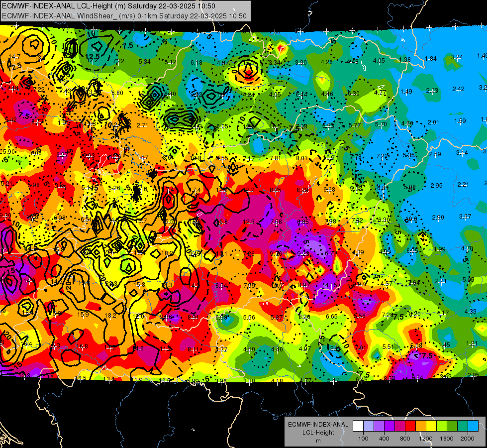Click the map value 2.59
The image size is (487, 448).
pyautogui.click(x=435, y=154)
